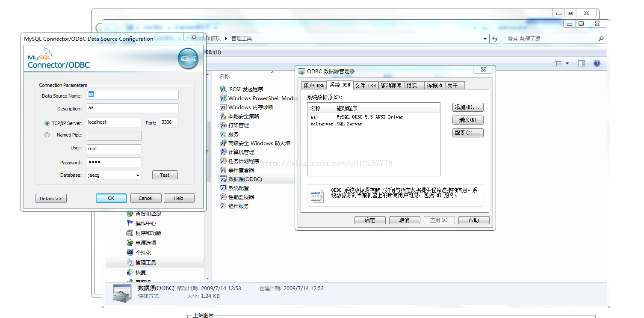Click the User field showing root
The image size is (644, 318).
114,149
